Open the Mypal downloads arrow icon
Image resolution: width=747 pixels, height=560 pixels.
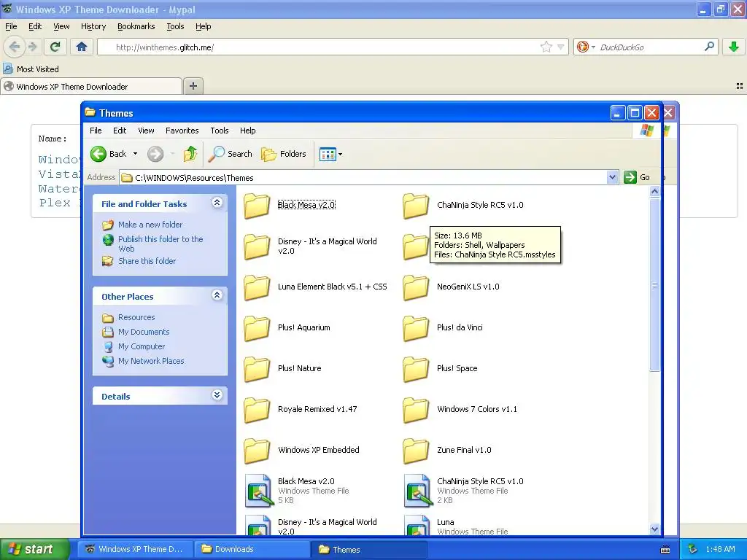pos(734,47)
